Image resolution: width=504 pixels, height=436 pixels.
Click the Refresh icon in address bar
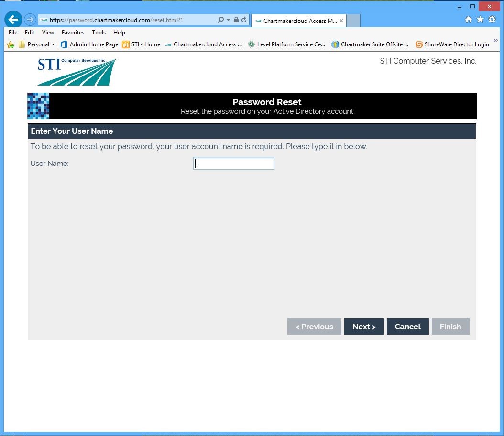pyautogui.click(x=244, y=20)
